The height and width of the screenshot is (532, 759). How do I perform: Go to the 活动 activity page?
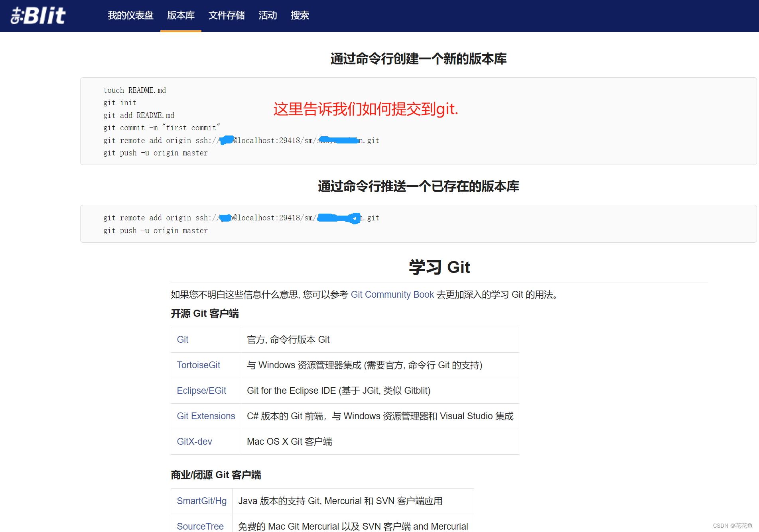pos(268,16)
